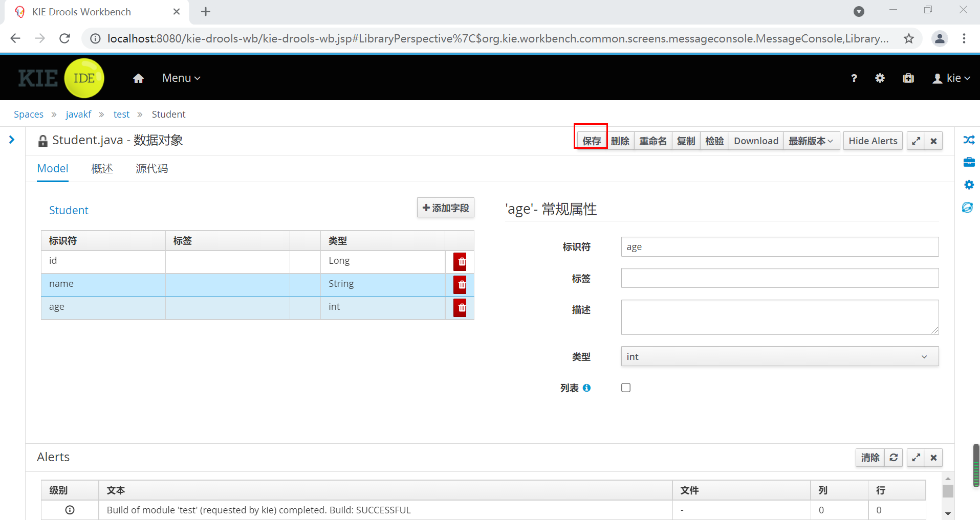Viewport: 980px width, 520px height.
Task: Reload the browser page
Action: 64,38
